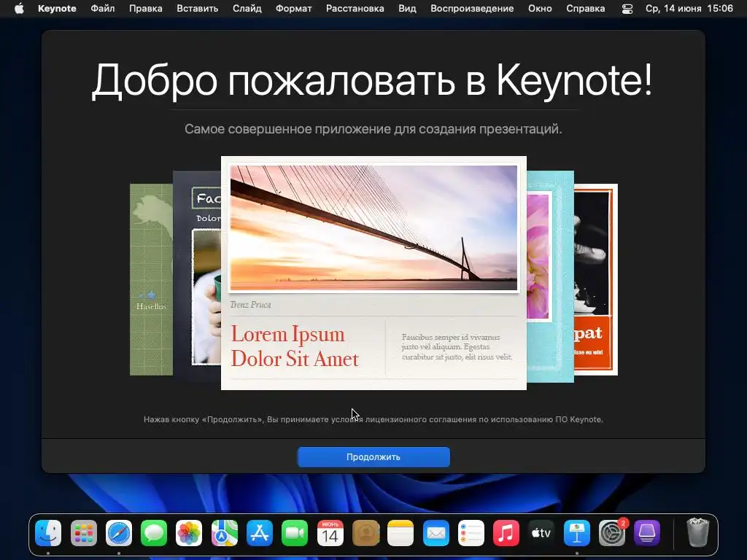Click the date and time in menu bar
This screenshot has width=747, height=560.
click(689, 9)
